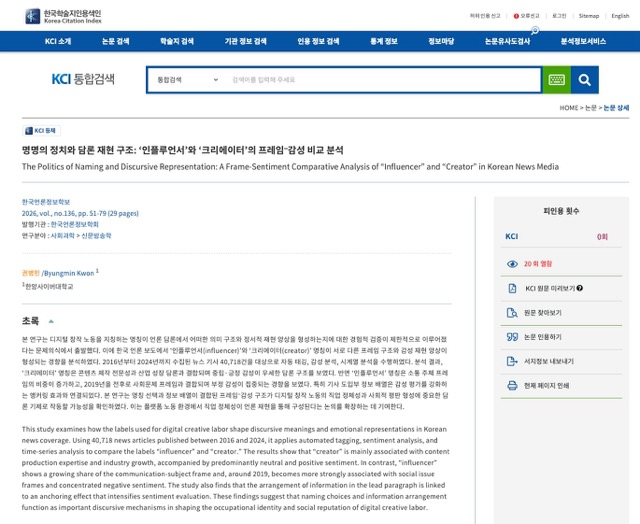Click the red 오류신고 alert icon
640x524 pixels.
pos(516,16)
